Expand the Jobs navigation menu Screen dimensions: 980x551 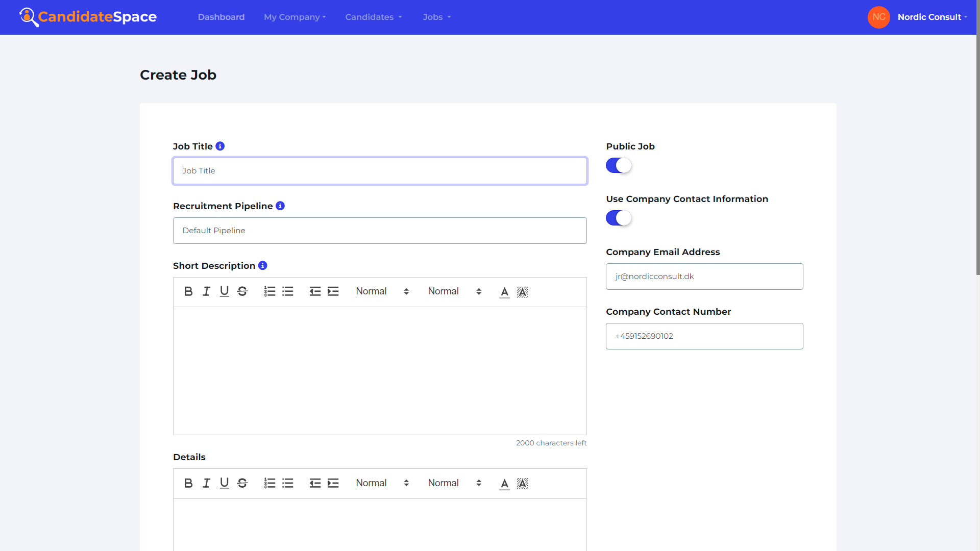coord(437,17)
